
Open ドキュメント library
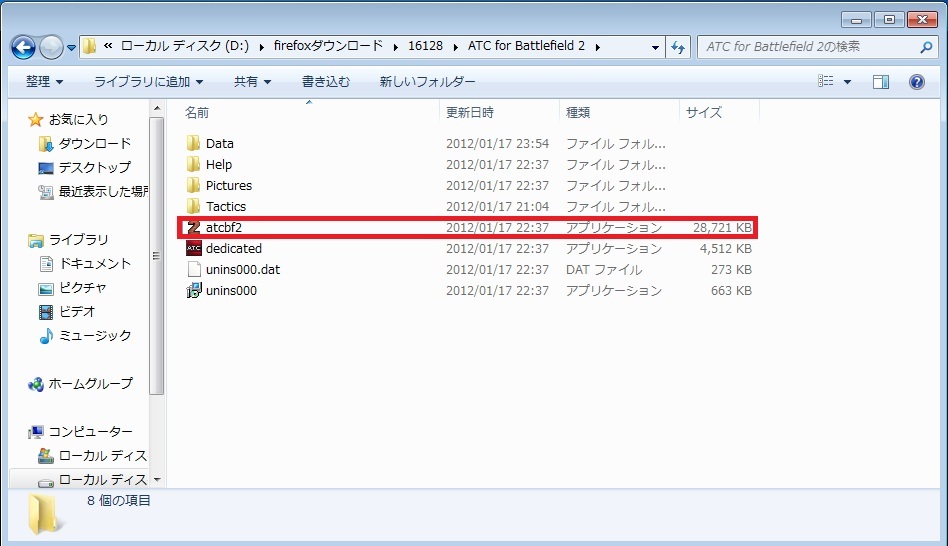click(x=94, y=264)
